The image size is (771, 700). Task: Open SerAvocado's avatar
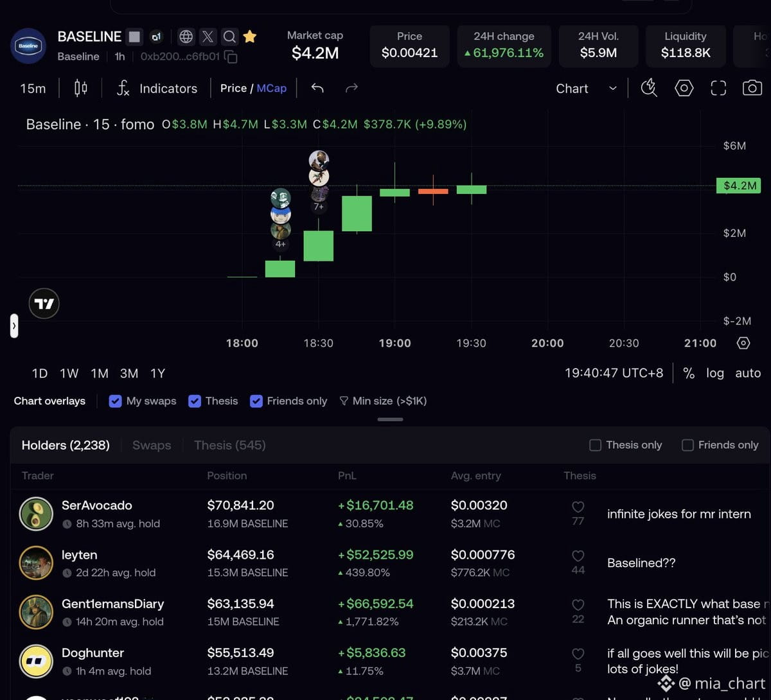tap(36, 514)
